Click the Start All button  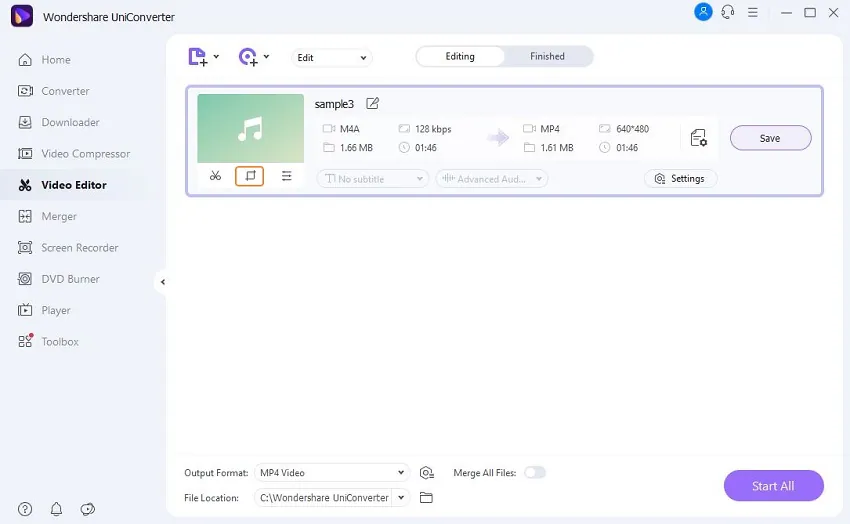pos(774,486)
